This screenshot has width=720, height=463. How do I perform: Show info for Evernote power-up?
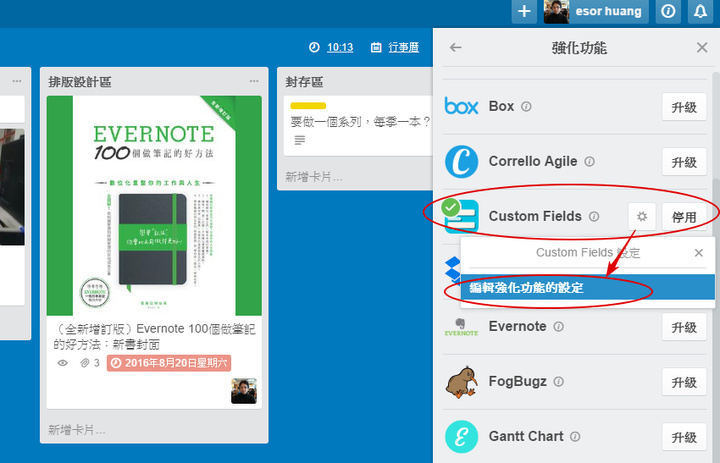coord(558,327)
